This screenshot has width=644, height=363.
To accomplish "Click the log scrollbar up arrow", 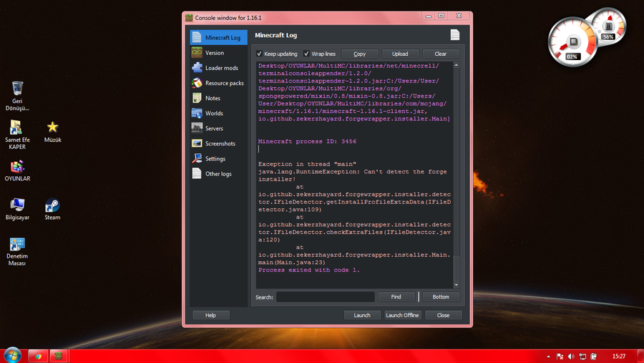I will coord(457,65).
